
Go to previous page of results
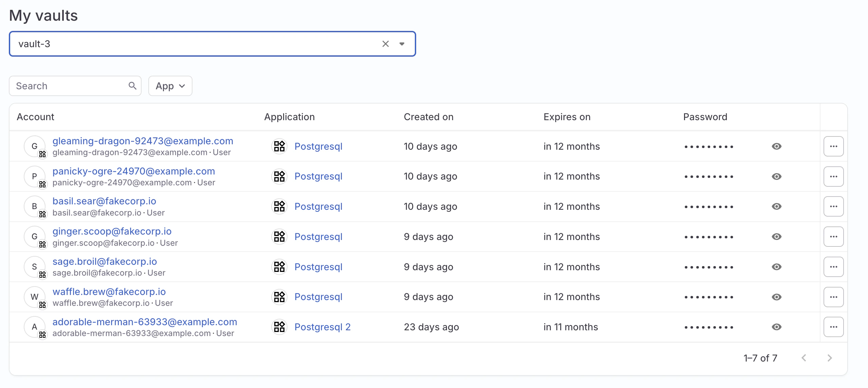804,358
